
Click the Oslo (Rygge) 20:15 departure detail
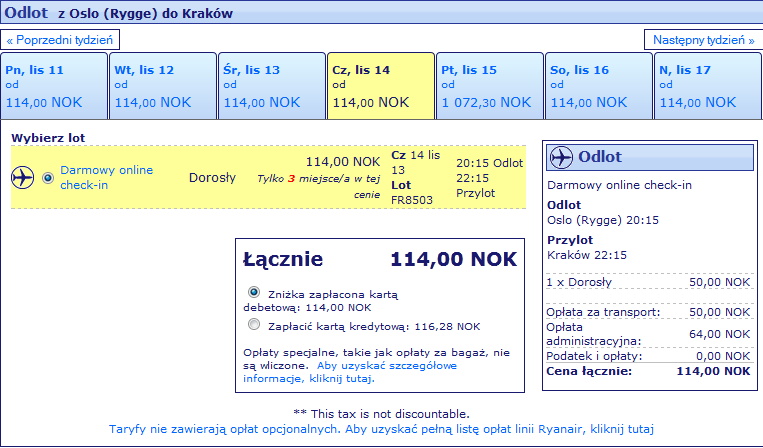pos(603,220)
